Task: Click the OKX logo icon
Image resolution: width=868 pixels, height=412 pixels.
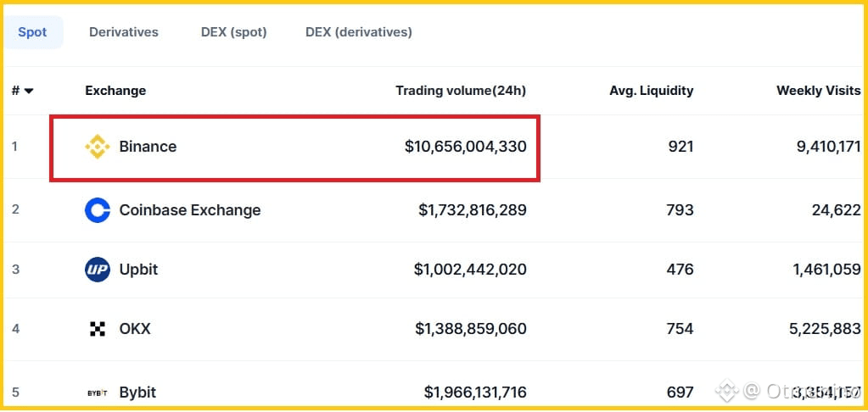Action: click(98, 329)
